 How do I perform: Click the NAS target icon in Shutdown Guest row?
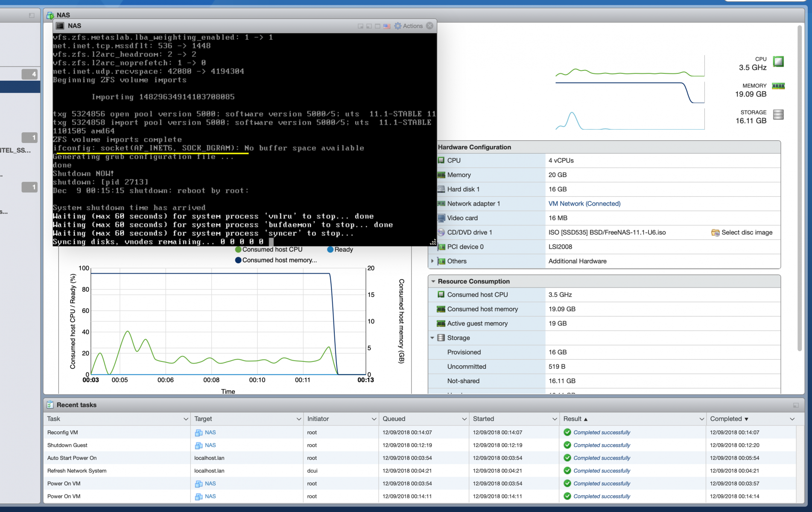(x=199, y=445)
